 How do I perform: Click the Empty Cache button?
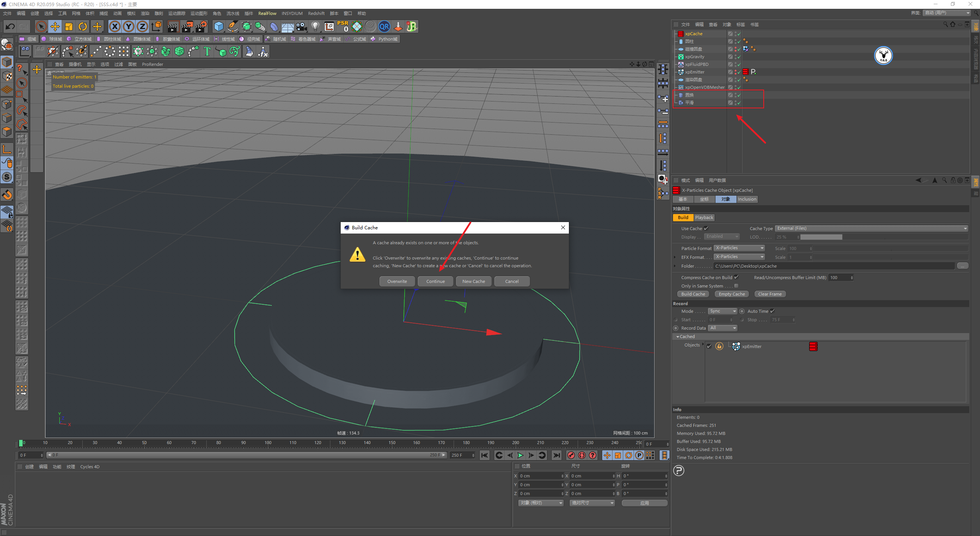[732, 294]
